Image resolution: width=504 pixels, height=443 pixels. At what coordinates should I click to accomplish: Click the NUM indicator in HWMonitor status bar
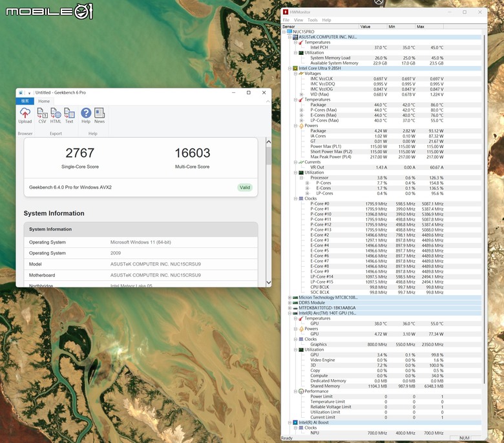click(464, 438)
